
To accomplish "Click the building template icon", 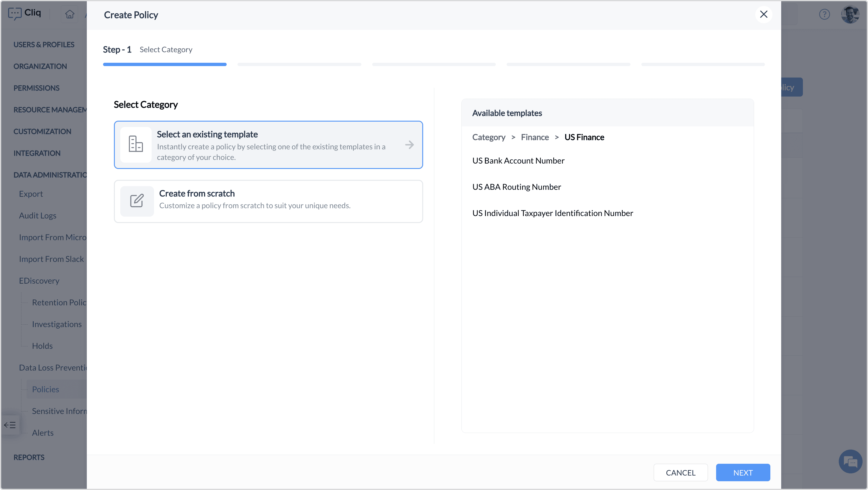I will (136, 144).
